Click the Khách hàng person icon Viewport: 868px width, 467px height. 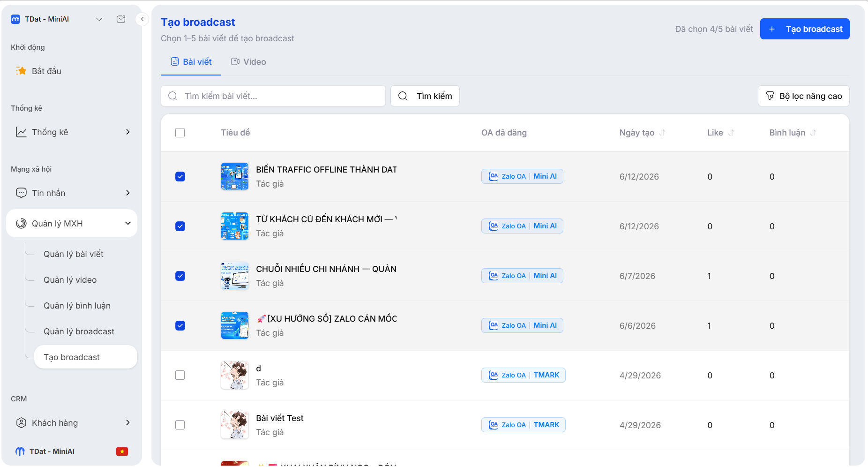coord(21,423)
